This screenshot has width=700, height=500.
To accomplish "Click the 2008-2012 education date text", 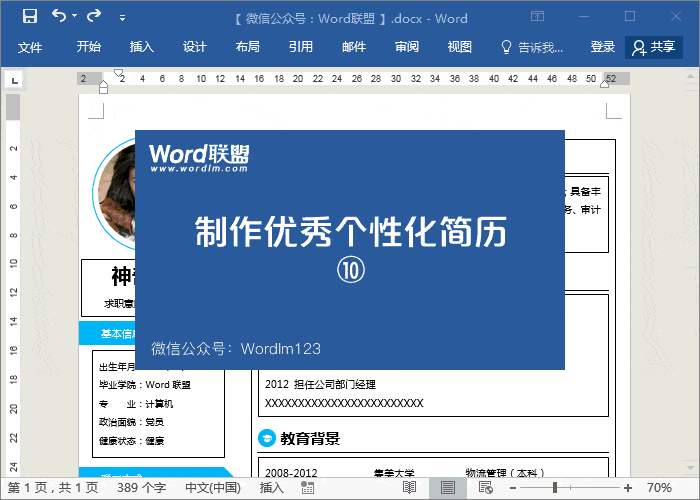I will click(291, 472).
